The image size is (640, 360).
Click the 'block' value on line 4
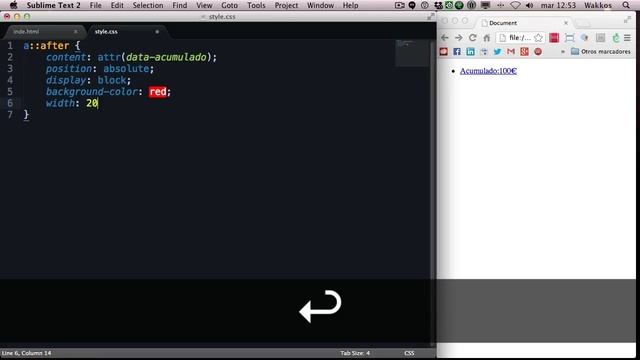[x=112, y=80]
